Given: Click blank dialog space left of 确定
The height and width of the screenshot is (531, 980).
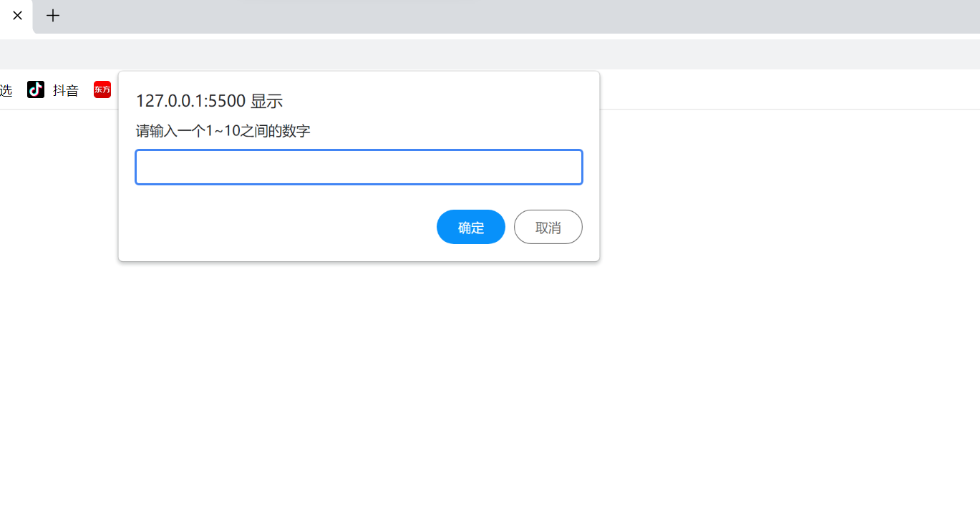Looking at the screenshot, I should 286,227.
